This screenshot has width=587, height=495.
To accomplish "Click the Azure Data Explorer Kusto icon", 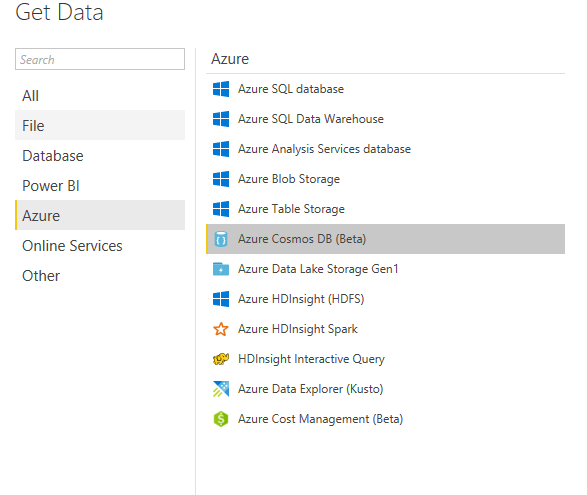I will point(221,389).
